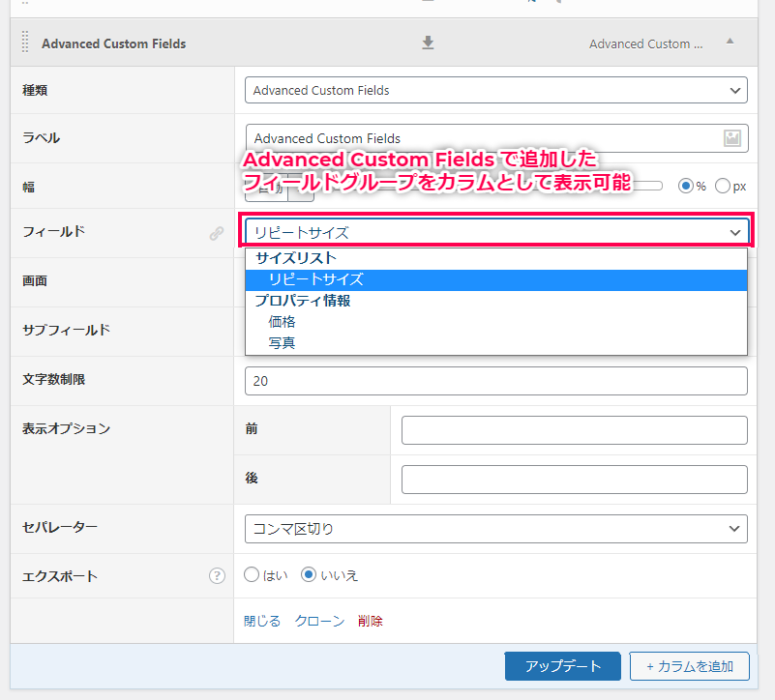Click the help icon next to エクスポート
The image size is (775, 700).
click(x=217, y=575)
